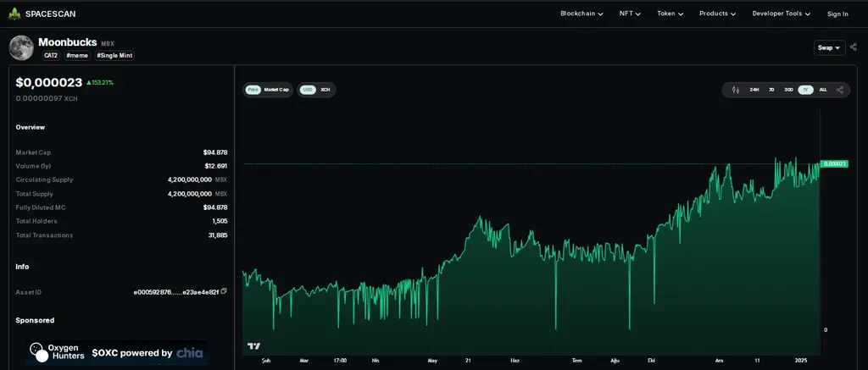This screenshot has width=868, height=370.
Task: Click the May label on time axis
Action: click(432, 361)
